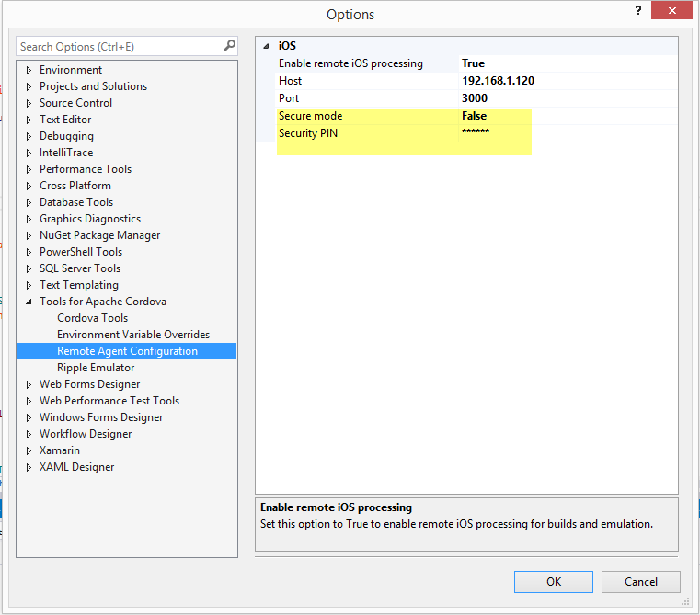Click in the Search Options box
This screenshot has height=615, width=700.
(118, 46)
